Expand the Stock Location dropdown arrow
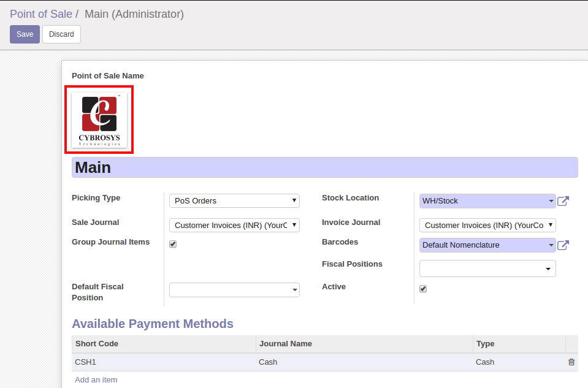 pos(551,201)
